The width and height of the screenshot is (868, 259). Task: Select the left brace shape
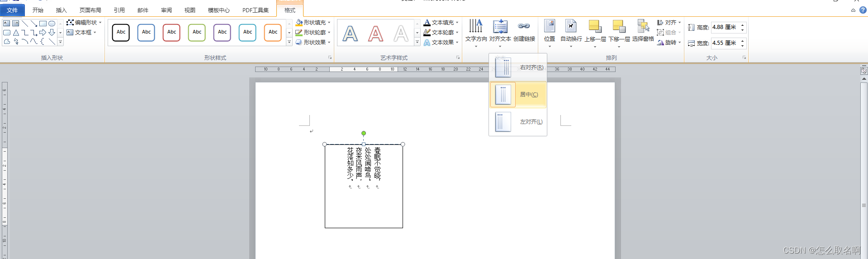coord(43,42)
